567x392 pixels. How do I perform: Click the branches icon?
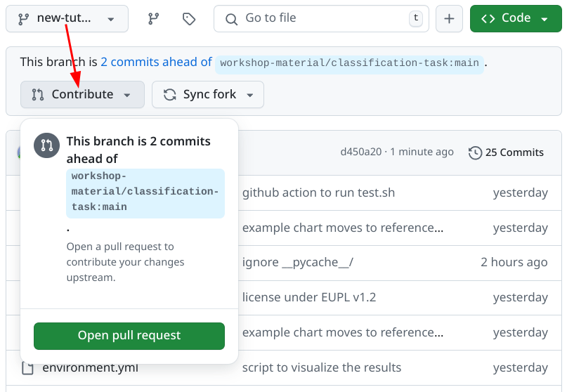pos(154,19)
